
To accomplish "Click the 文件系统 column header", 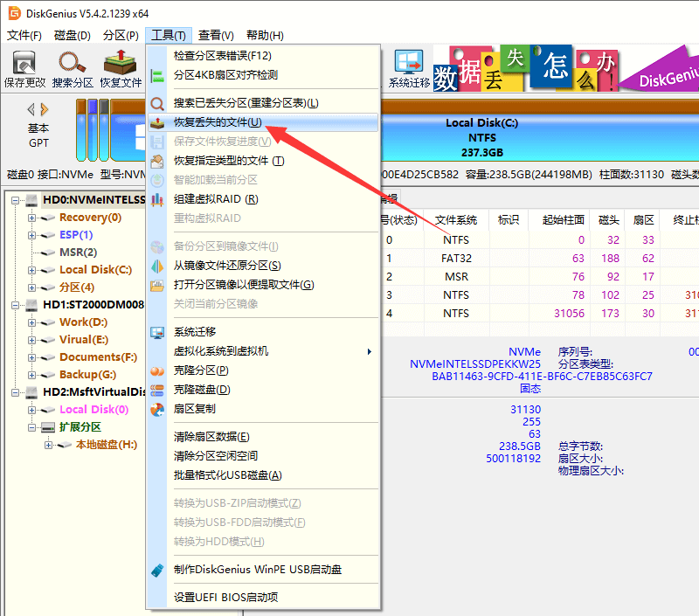I will point(455,219).
